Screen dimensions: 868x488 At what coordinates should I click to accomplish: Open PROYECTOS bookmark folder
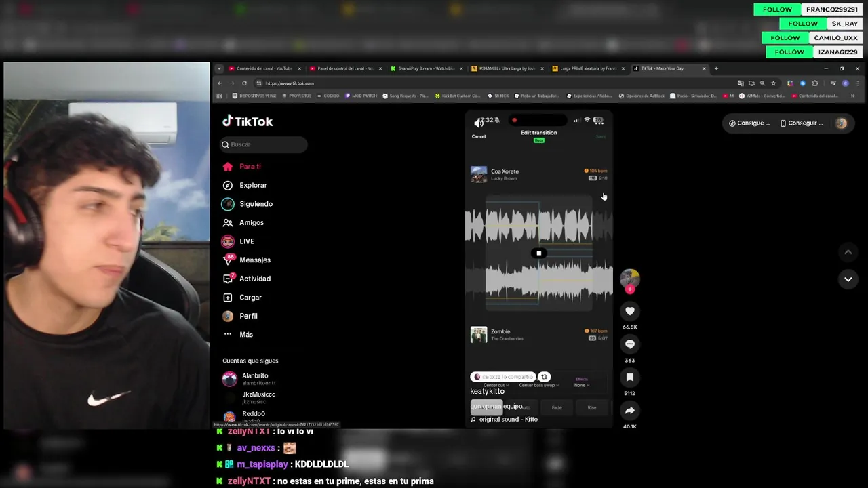[296, 96]
